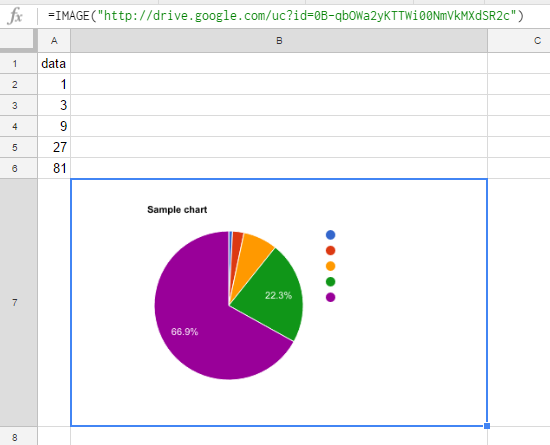Select row 7 header
550x445 pixels.
pyautogui.click(x=18, y=303)
